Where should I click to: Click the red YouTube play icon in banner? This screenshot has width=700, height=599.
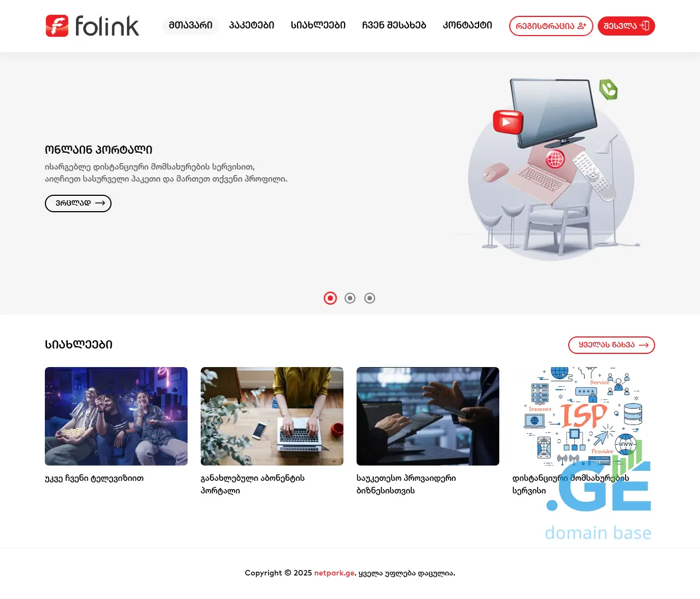pos(508,121)
